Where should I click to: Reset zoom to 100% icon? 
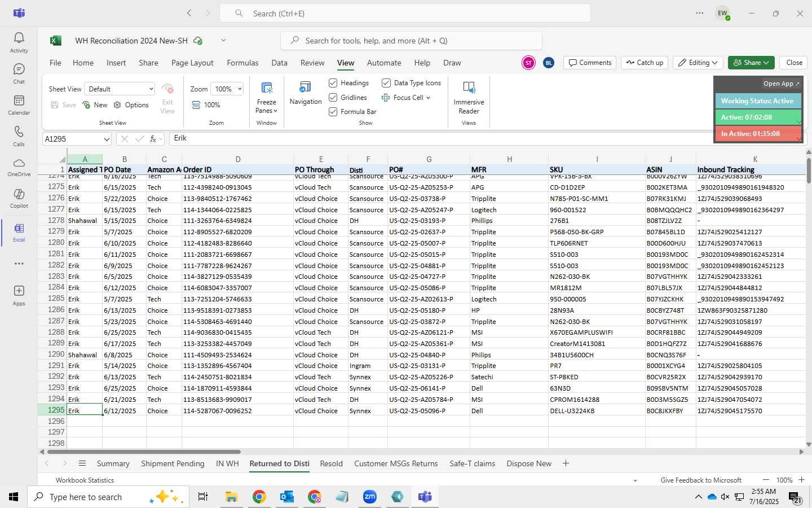[x=196, y=105]
